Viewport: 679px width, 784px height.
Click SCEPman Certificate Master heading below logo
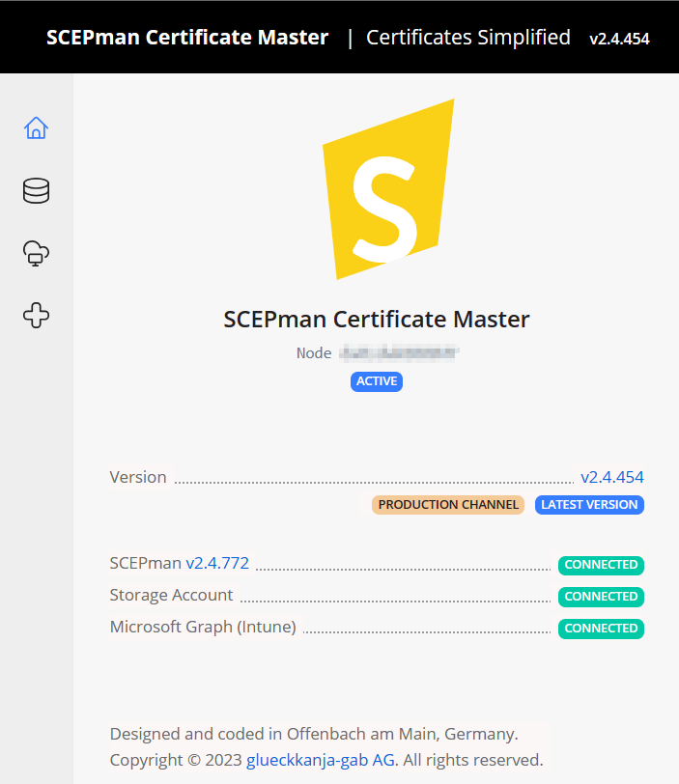pos(377,319)
